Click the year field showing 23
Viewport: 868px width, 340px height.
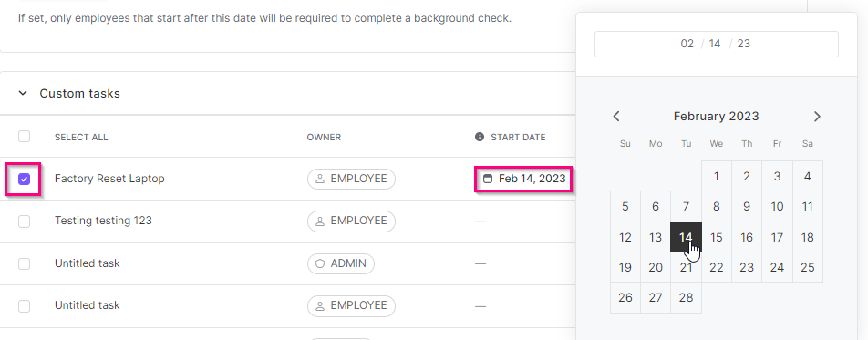tap(744, 44)
